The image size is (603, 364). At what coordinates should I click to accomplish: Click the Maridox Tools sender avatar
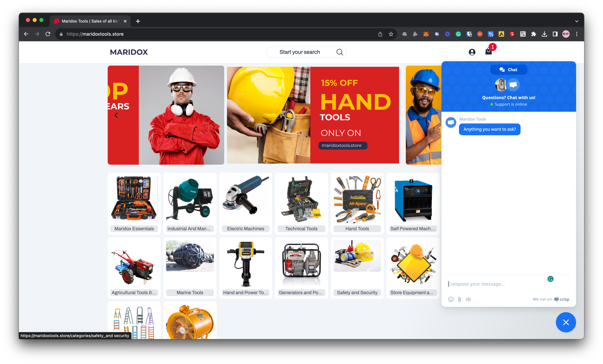pyautogui.click(x=451, y=122)
